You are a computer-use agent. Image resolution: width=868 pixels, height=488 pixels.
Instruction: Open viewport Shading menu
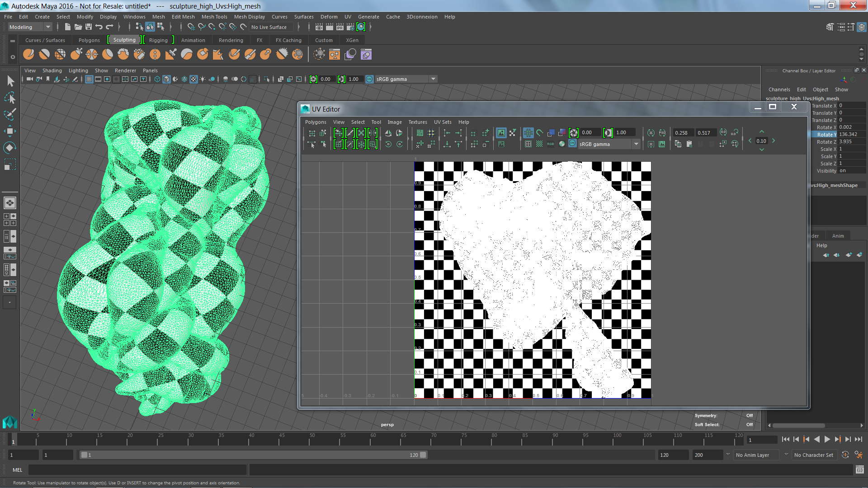52,70
